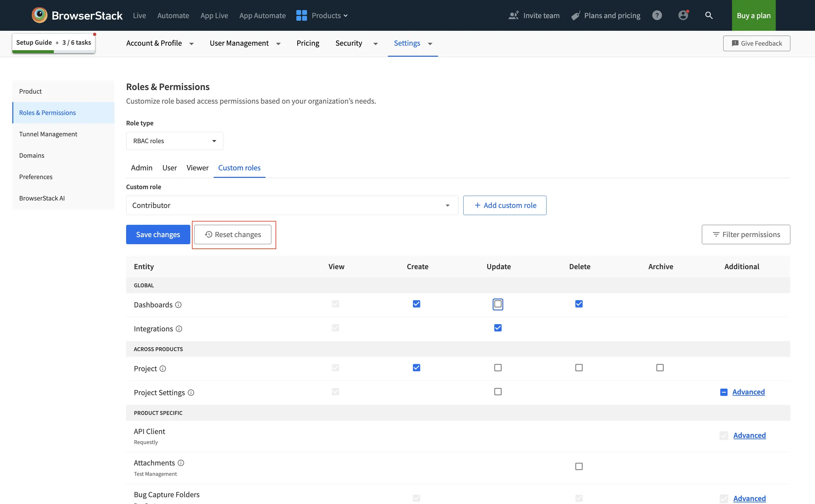Click the search magnifier icon
The image size is (815, 504).
(x=709, y=15)
